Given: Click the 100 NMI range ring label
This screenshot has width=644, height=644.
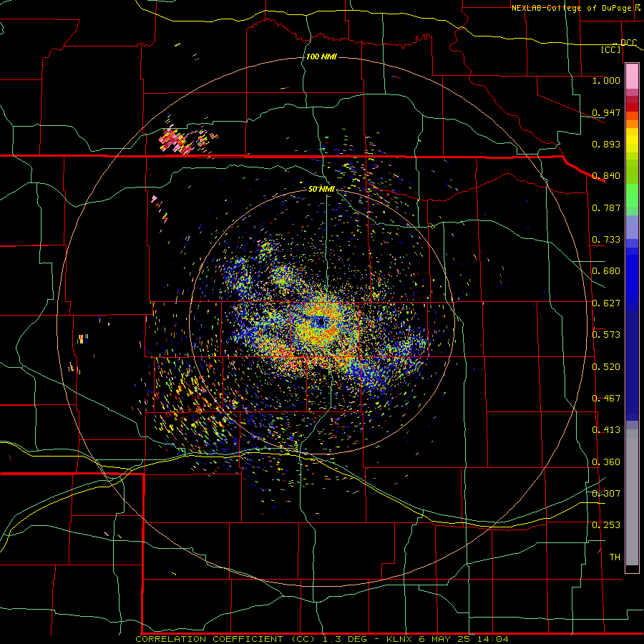Looking at the screenshot, I should tap(321, 57).
